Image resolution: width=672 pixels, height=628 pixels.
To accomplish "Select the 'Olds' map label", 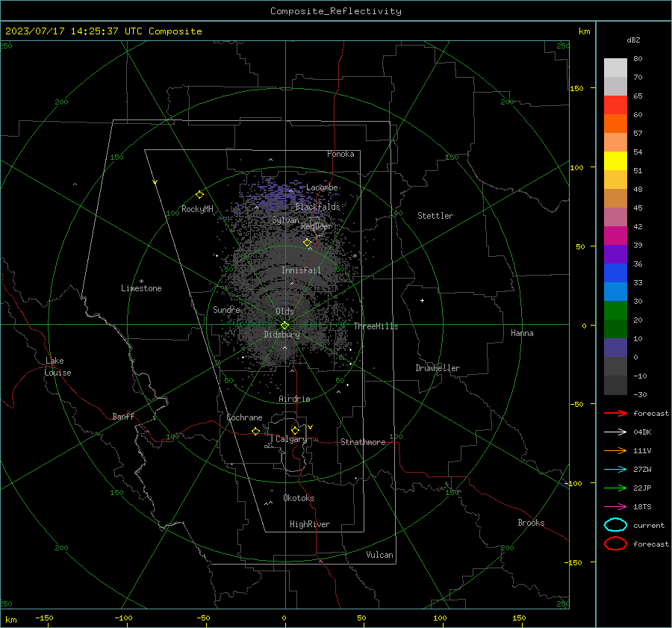I will [x=284, y=311].
